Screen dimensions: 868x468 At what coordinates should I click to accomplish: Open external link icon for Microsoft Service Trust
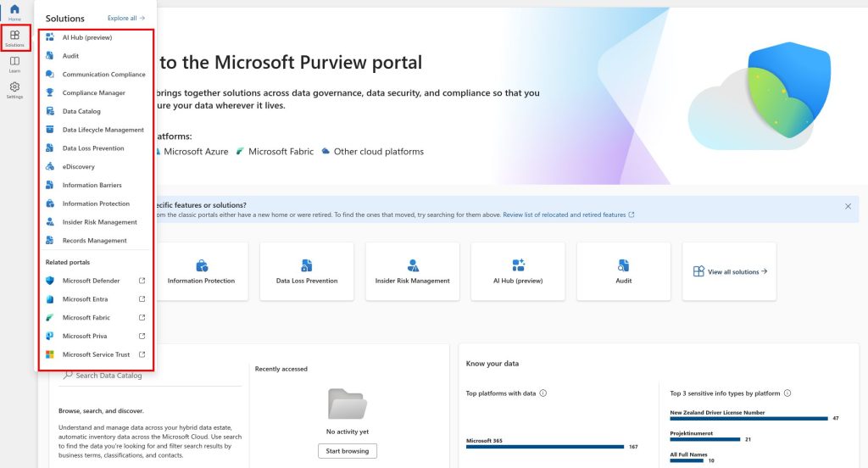click(x=142, y=354)
